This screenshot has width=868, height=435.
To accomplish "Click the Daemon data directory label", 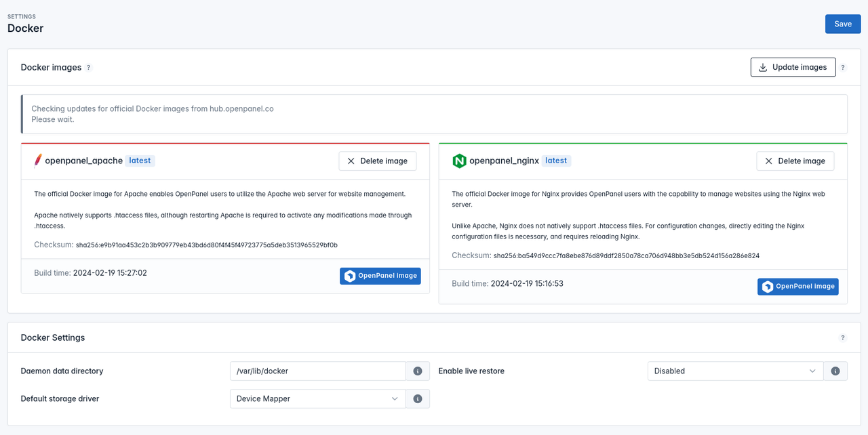I will [x=62, y=371].
